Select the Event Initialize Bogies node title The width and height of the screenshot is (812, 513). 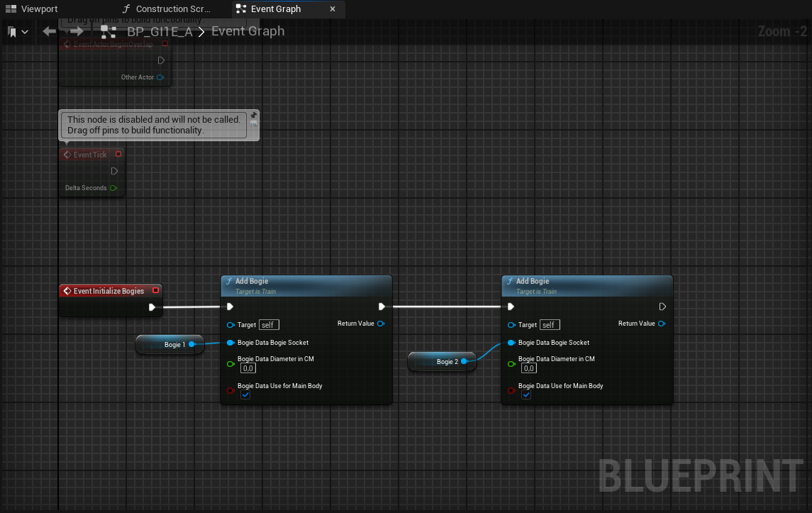coord(109,291)
